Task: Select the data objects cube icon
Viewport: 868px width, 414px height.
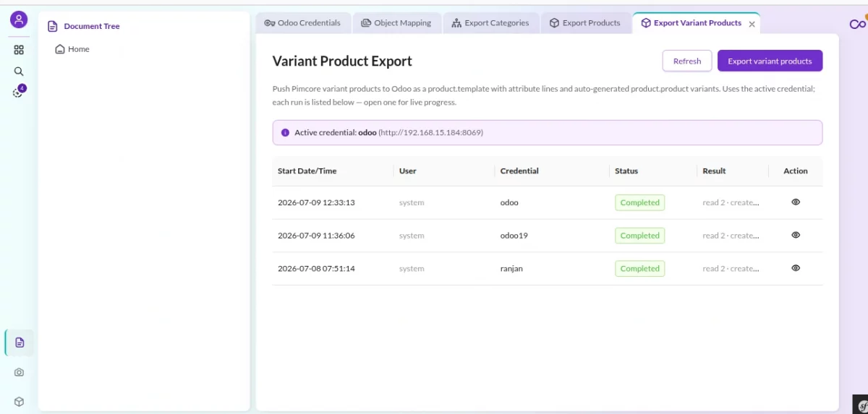Action: pyautogui.click(x=19, y=402)
